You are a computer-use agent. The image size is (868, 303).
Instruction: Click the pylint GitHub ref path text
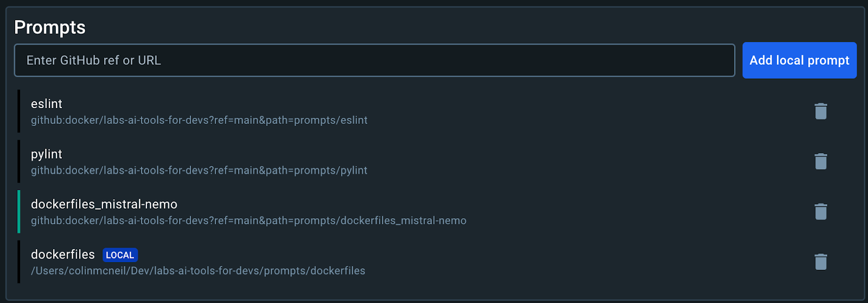coord(199,171)
